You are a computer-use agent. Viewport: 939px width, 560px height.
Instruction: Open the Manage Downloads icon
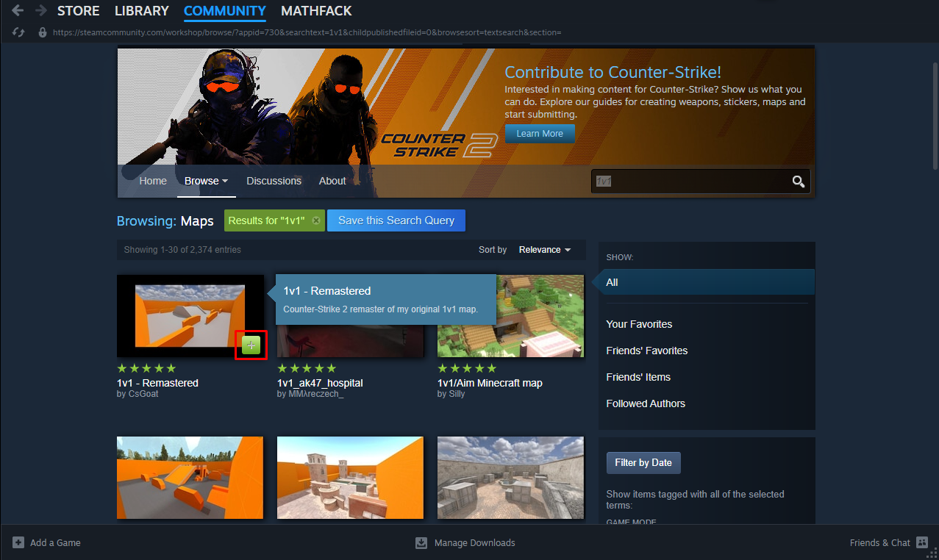(421, 542)
